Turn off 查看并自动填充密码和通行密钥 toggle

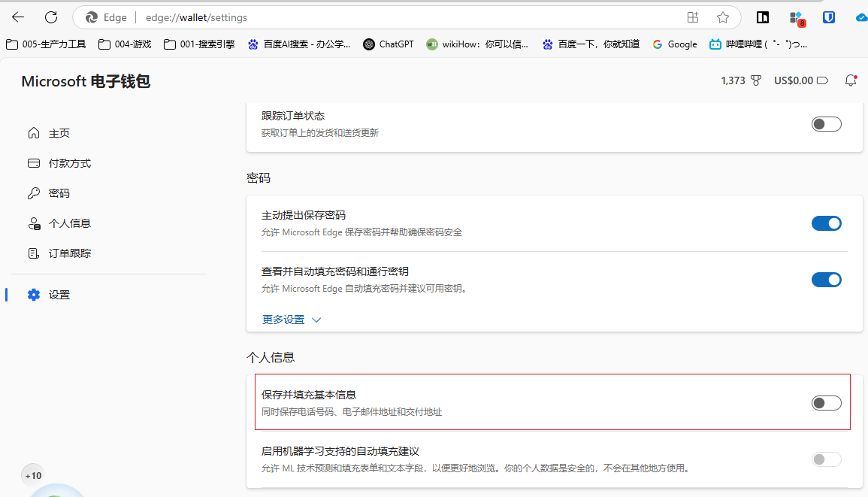(827, 280)
